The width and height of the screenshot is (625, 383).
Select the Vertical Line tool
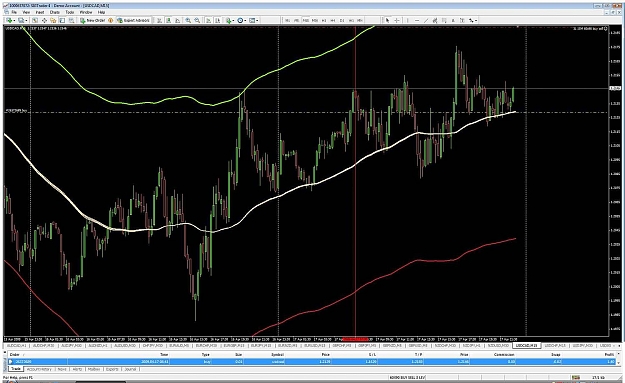coord(407,20)
